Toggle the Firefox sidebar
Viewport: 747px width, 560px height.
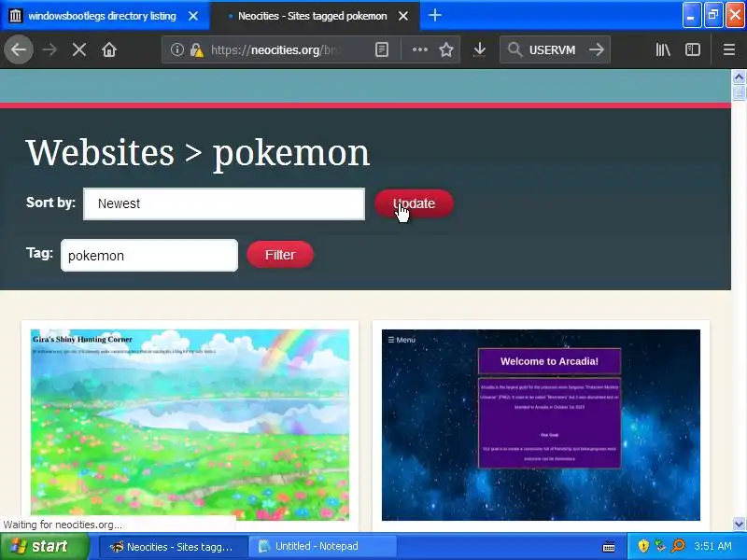click(x=692, y=49)
